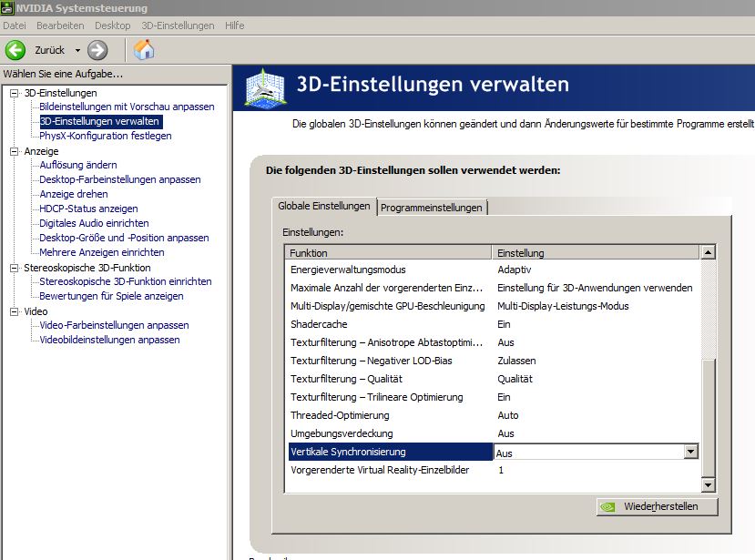
Task: Collapse the Anzeige tree node
Action: 15,151
